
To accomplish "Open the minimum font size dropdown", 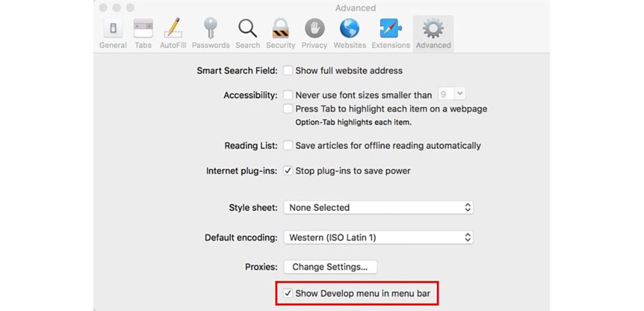I will [451, 94].
